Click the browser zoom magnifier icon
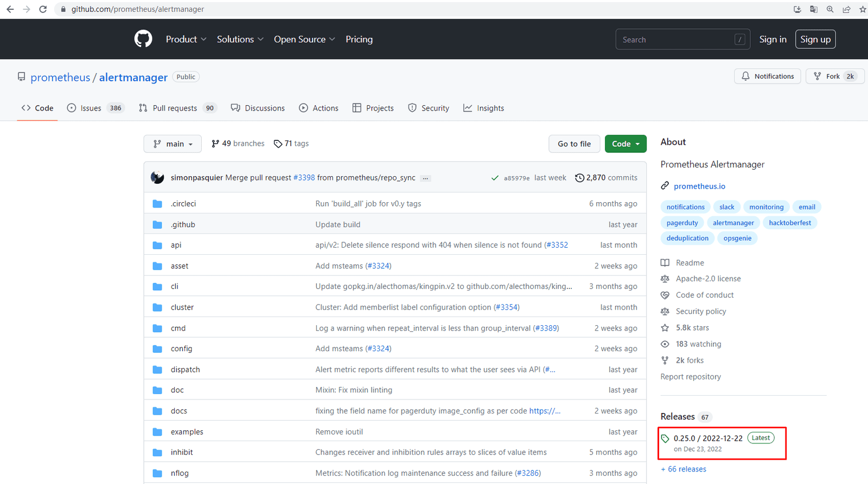This screenshot has width=868, height=484. click(x=830, y=9)
